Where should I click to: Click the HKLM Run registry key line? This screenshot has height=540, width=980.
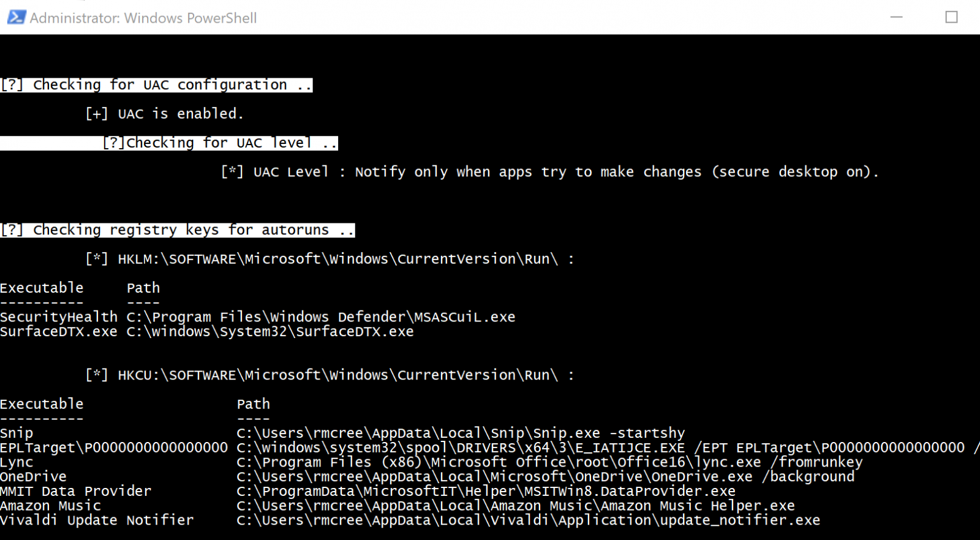(x=330, y=259)
